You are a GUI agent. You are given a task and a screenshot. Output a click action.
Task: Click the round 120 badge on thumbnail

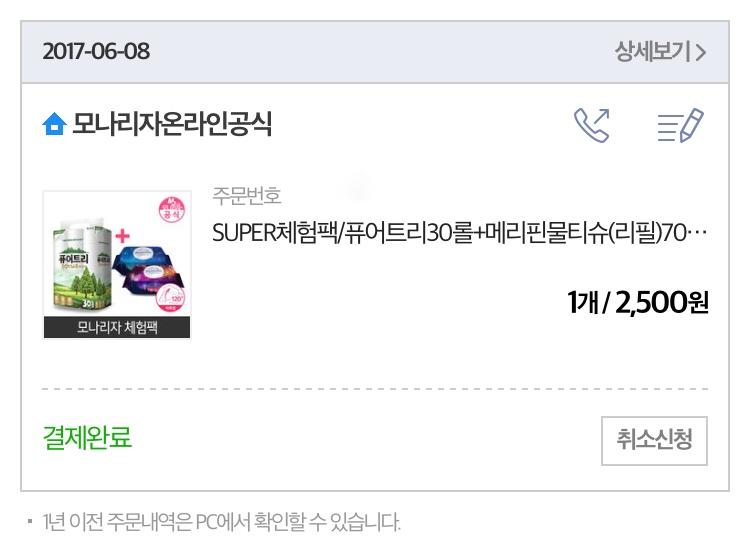pos(171,298)
